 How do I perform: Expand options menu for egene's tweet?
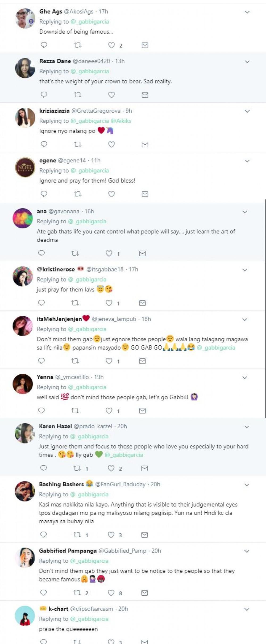coord(247,161)
